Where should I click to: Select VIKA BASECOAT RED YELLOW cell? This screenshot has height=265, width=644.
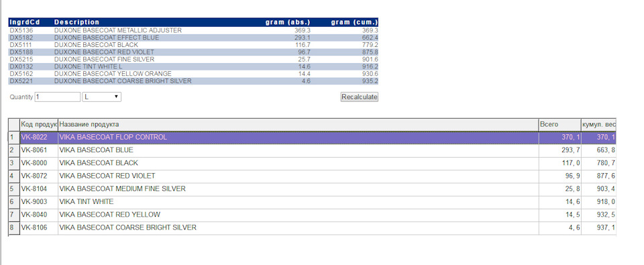coord(298,215)
